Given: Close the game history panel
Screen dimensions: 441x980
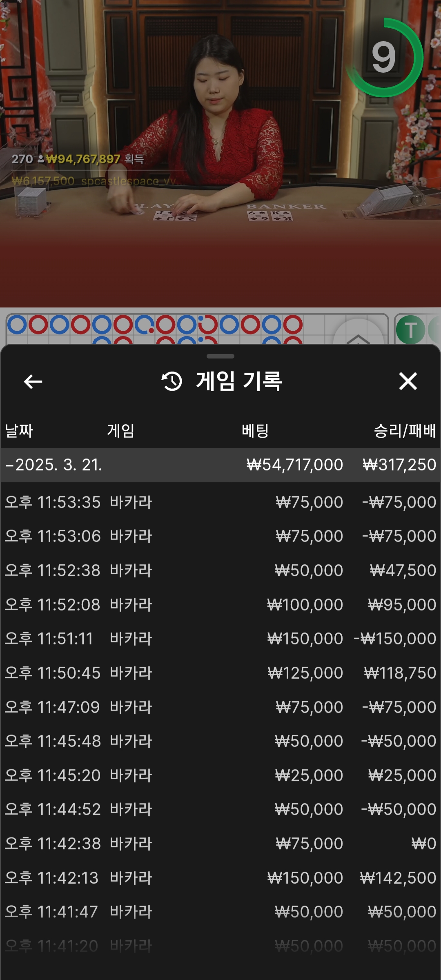Looking at the screenshot, I should pyautogui.click(x=408, y=381).
